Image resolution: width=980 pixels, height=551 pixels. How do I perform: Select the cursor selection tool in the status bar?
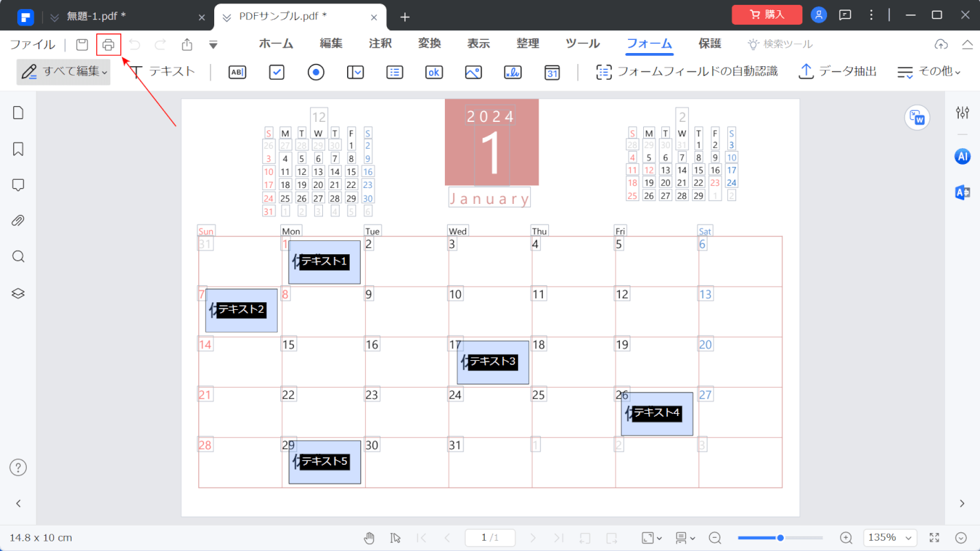coord(395,538)
